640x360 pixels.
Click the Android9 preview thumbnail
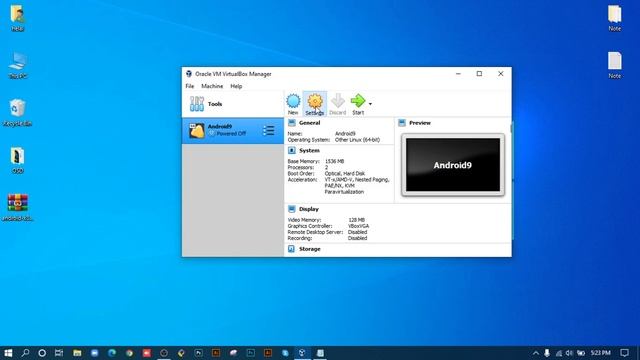pyautogui.click(x=453, y=165)
